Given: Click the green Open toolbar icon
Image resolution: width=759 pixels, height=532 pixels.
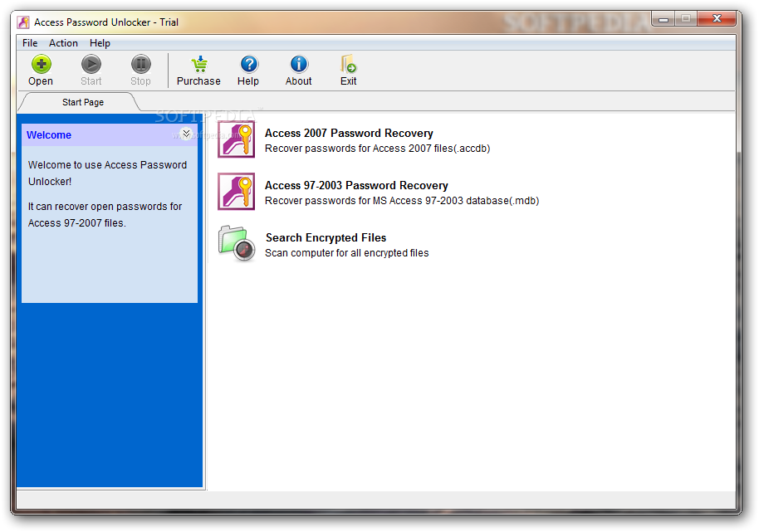Looking at the screenshot, I should (42, 65).
